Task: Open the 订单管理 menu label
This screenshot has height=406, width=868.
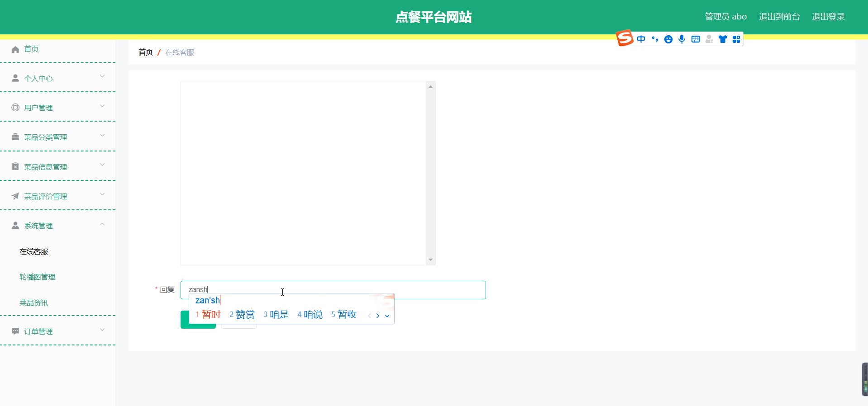Action: click(x=38, y=331)
